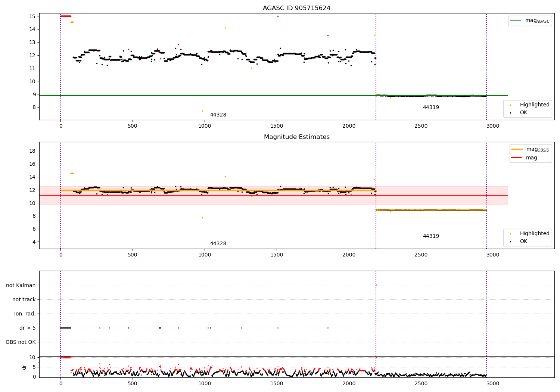Select obsid label 44319 in top plot
The height and width of the screenshot is (392, 560).
(431, 107)
